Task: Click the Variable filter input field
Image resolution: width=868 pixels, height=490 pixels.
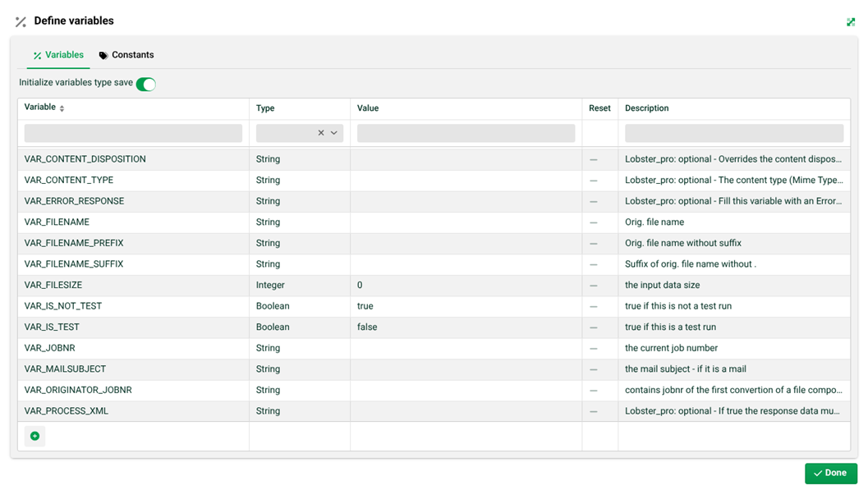Action: pos(133,133)
